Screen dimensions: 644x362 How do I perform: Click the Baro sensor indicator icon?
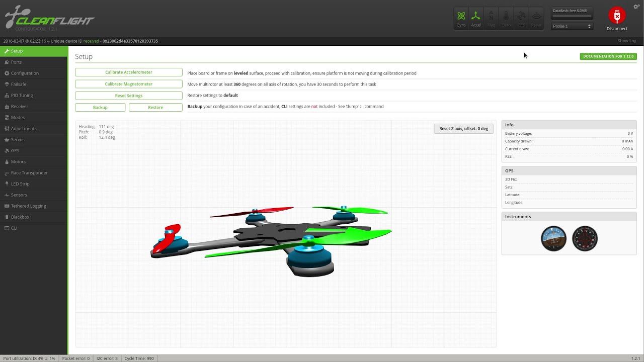tap(506, 18)
